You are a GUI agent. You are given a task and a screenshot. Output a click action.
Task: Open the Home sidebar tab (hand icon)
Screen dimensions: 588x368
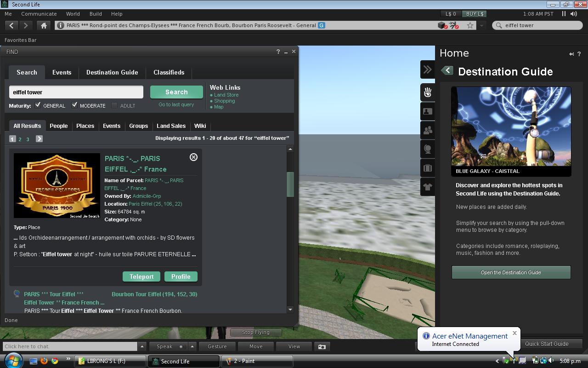(x=427, y=92)
